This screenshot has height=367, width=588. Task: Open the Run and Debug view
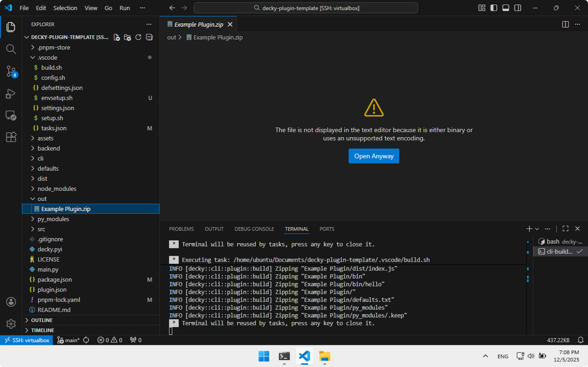click(11, 94)
